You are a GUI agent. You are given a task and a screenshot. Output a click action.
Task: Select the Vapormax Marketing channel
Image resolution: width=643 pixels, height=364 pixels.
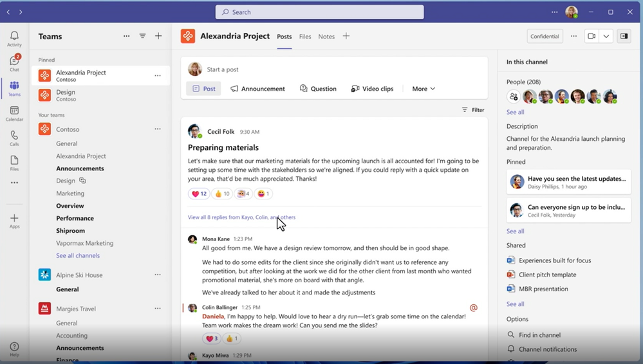tap(85, 243)
